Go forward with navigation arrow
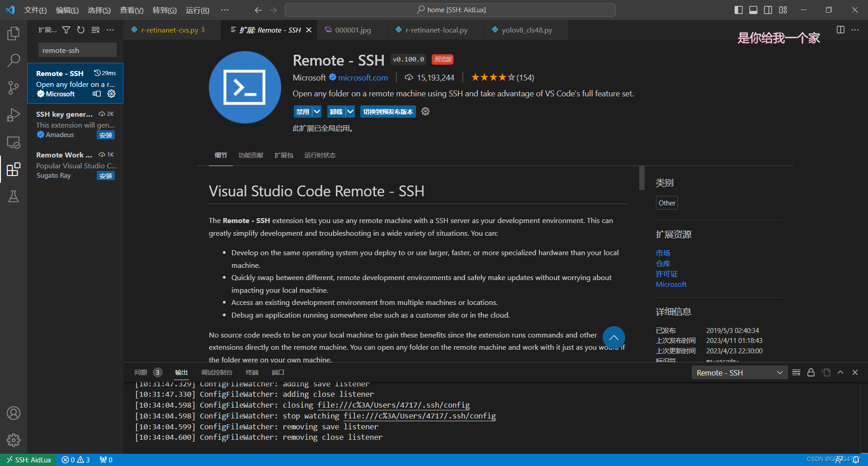 click(x=273, y=10)
